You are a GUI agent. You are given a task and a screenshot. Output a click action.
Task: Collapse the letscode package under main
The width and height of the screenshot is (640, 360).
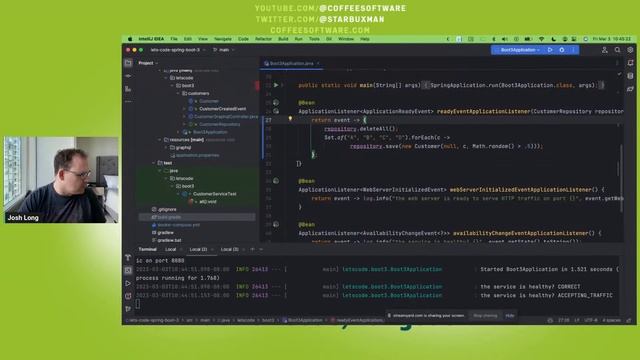(x=166, y=78)
